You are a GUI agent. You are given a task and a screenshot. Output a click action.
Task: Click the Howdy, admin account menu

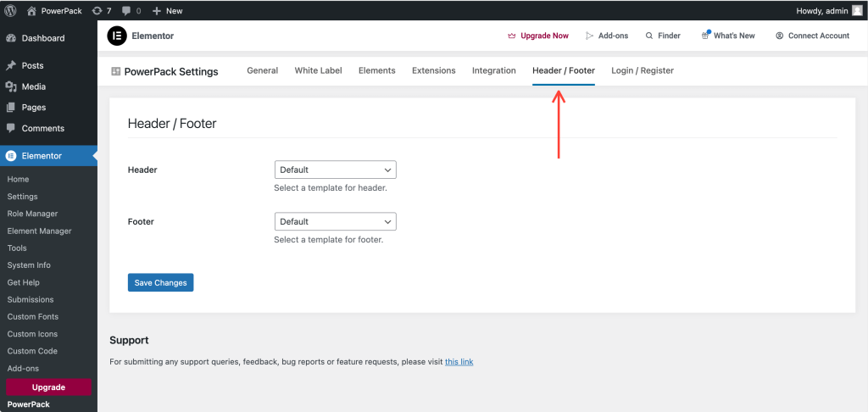[829, 10]
